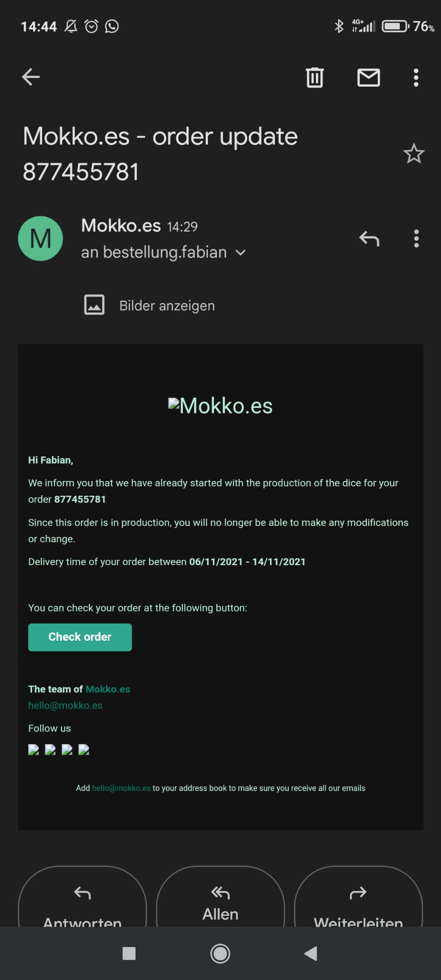
Task: Delete this email with the trash icon
Action: coord(315,78)
